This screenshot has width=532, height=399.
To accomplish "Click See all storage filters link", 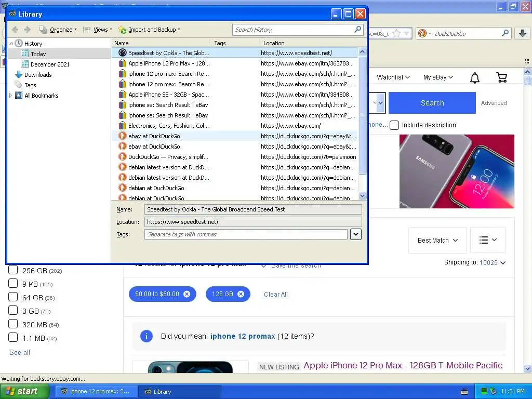I will coord(20,353).
